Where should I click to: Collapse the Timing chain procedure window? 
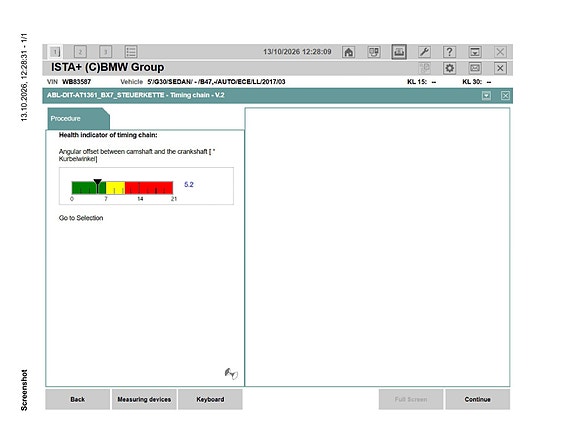pyautogui.click(x=486, y=96)
